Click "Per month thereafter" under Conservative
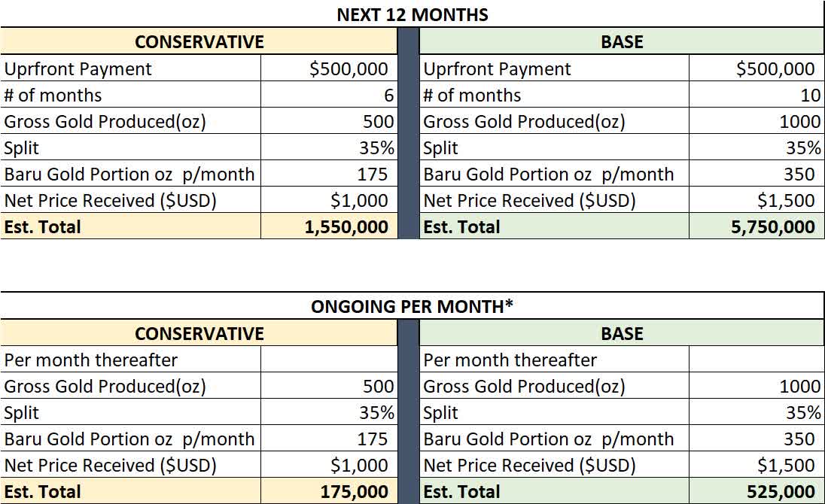Viewport: 825px width, 504px height. 91,360
